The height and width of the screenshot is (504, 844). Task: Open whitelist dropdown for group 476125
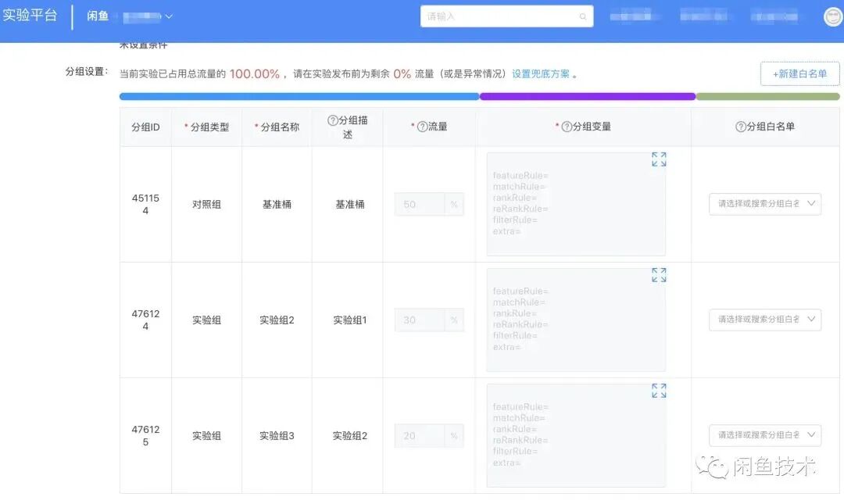point(765,435)
